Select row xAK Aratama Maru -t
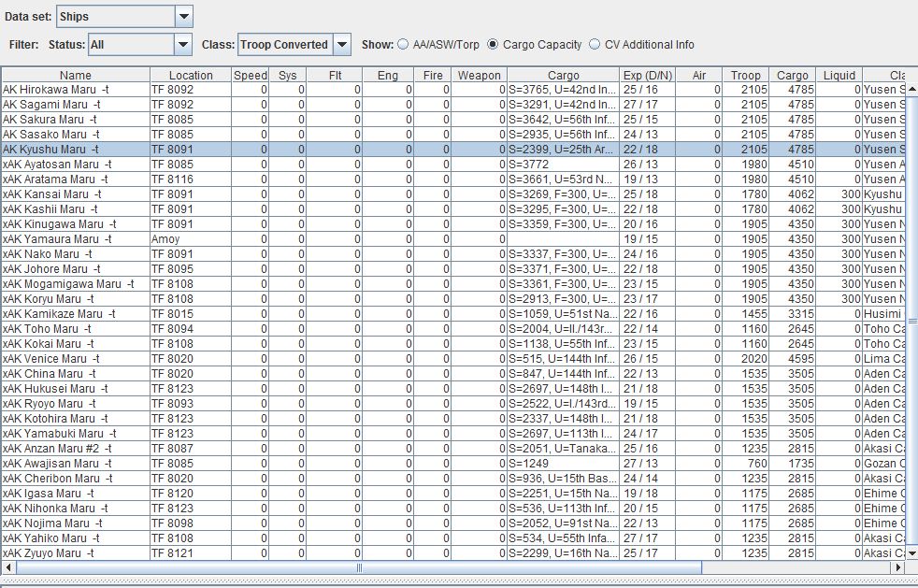This screenshot has width=918, height=588. click(453, 179)
